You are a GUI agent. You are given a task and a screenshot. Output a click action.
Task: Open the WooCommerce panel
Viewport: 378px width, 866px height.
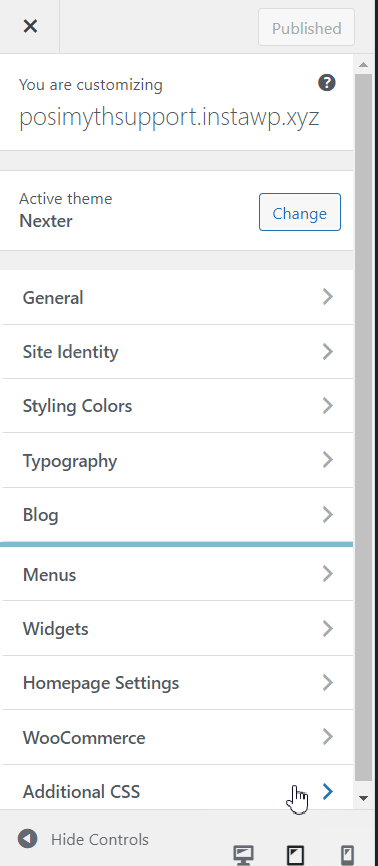(x=176, y=737)
